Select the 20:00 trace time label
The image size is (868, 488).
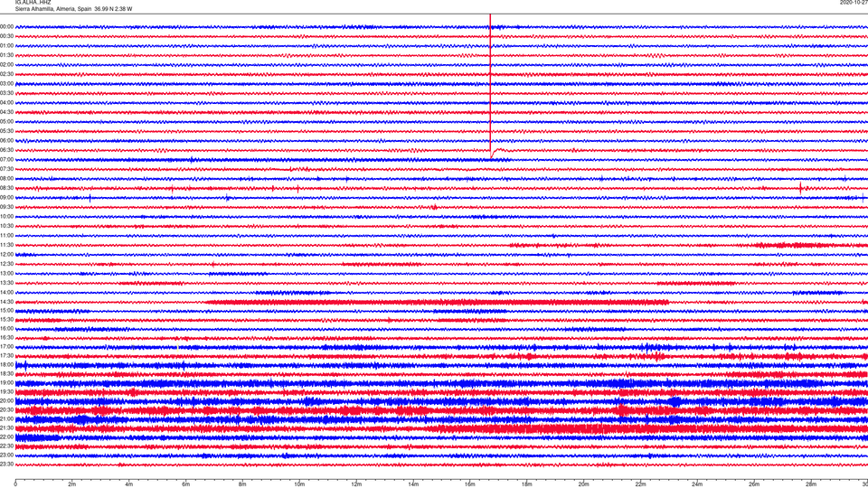coord(6,401)
